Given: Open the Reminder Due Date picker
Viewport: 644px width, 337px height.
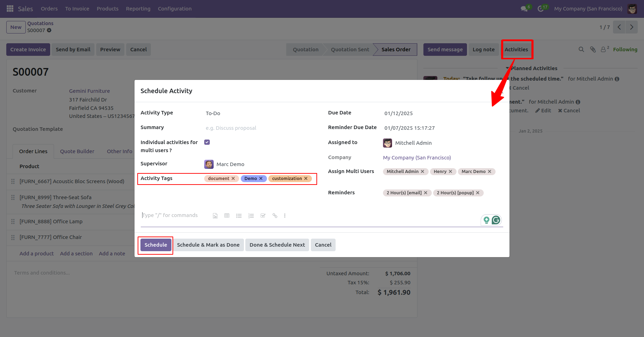Looking at the screenshot, I should click(443, 128).
